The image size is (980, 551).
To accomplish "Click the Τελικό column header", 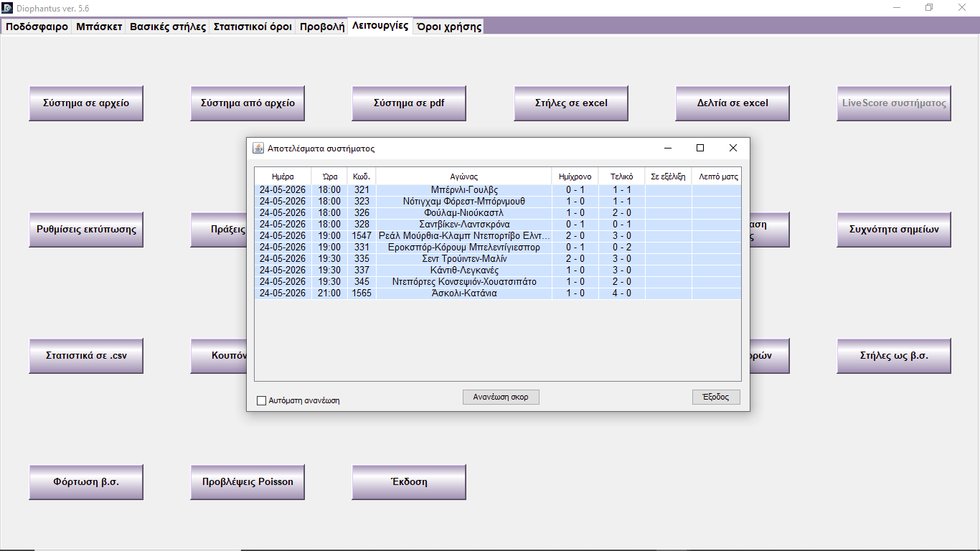I will click(622, 176).
